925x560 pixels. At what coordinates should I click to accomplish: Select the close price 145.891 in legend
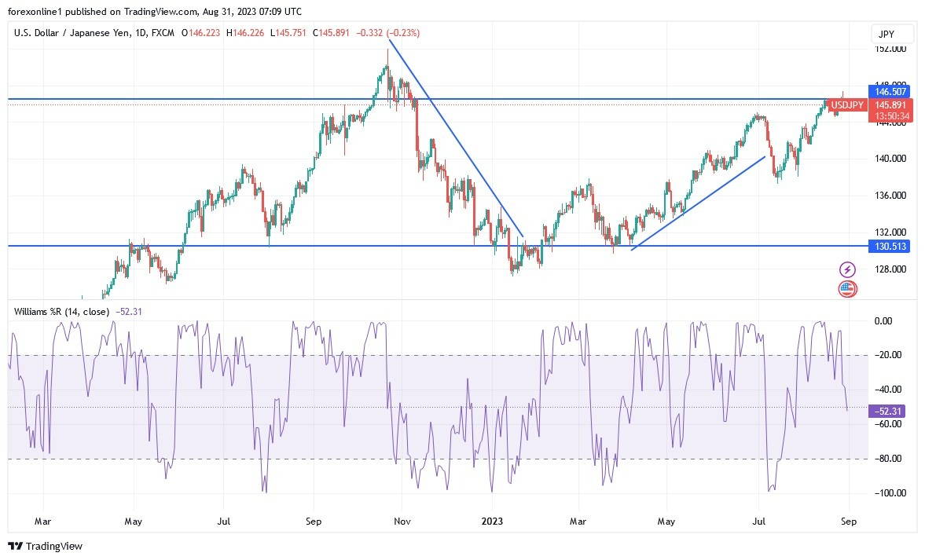pos(329,33)
